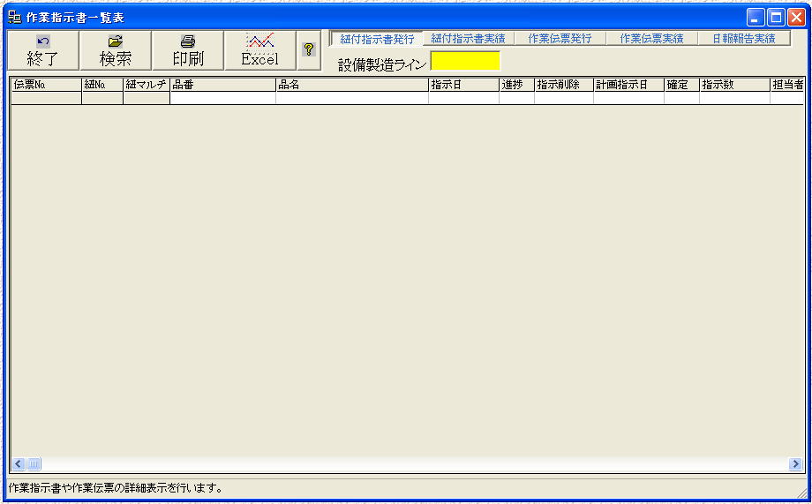This screenshot has width=812, height=504.
Task: Click the 終了 (exit) toolbar button
Action: point(43,50)
